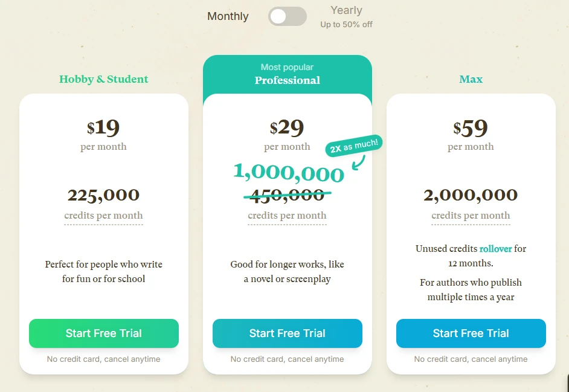The height and width of the screenshot is (392, 569).
Task: Click the Max plan heading
Action: pyautogui.click(x=471, y=79)
